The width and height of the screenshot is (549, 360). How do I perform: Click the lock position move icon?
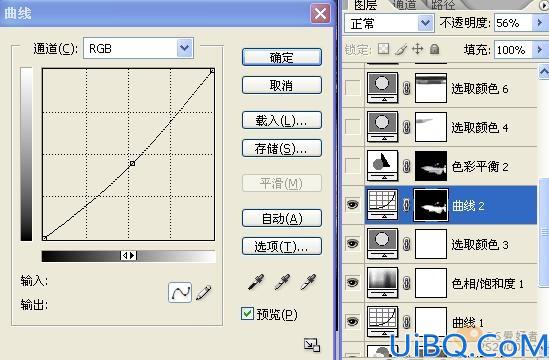[x=418, y=49]
